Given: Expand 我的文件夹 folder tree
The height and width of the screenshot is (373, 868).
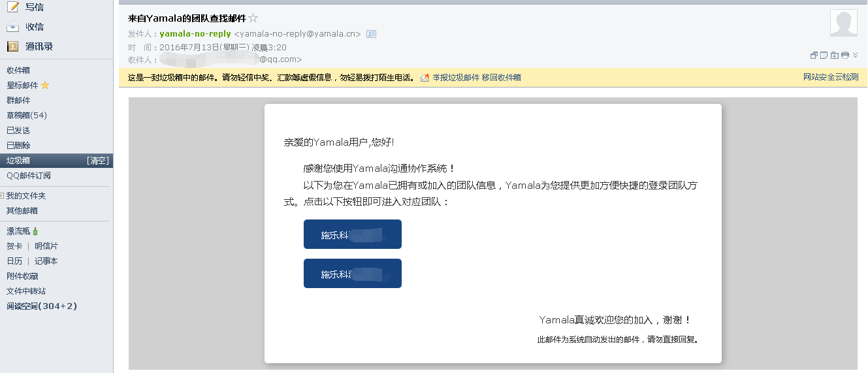Looking at the screenshot, I should coord(3,196).
